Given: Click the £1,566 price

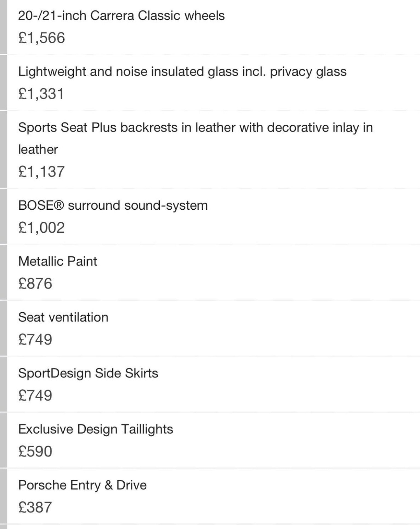Looking at the screenshot, I should click(x=41, y=38).
